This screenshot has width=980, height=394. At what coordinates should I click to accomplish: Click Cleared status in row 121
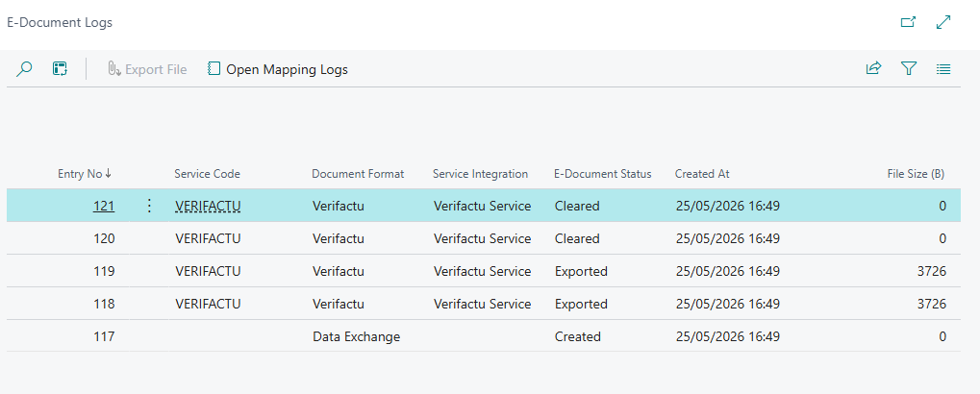[577, 206]
